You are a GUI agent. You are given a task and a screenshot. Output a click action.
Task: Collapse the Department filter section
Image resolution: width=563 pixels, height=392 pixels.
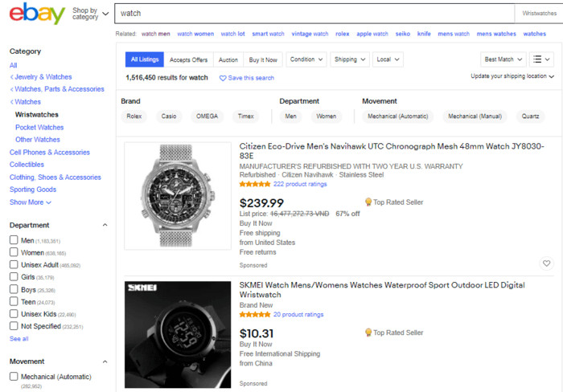105,225
